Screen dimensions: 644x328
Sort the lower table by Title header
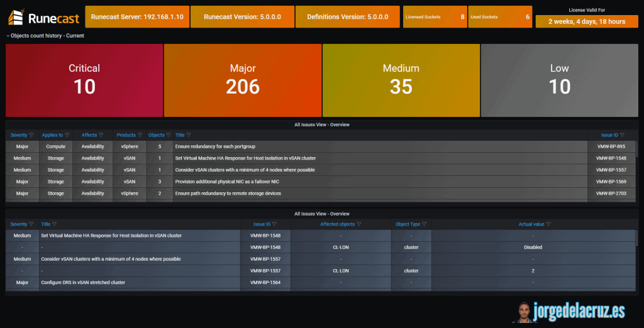pyautogui.click(x=45, y=224)
